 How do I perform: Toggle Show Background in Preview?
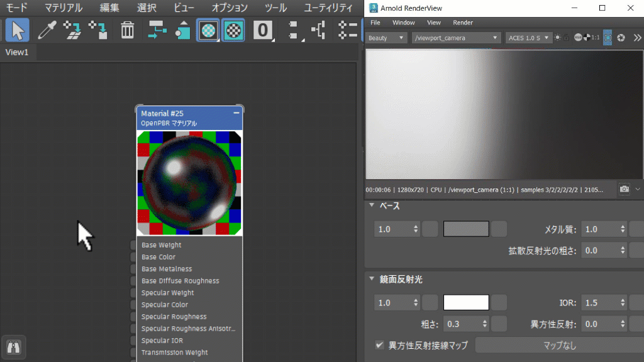click(x=233, y=30)
